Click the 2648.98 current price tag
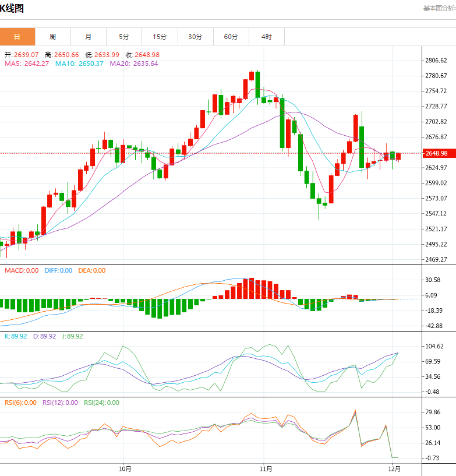Viewport: 456px width, 476px height. tap(436, 153)
